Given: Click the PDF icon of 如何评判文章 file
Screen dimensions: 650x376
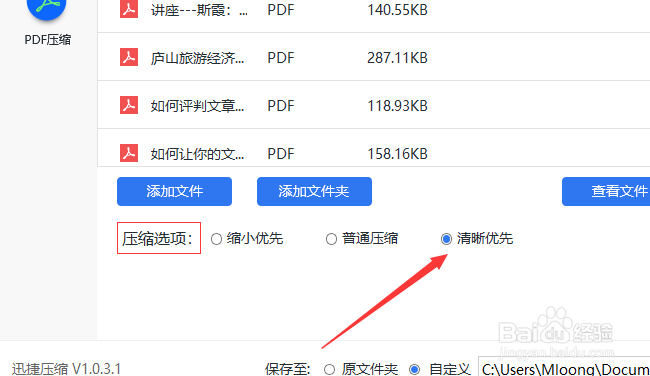Looking at the screenshot, I should click(x=129, y=105).
